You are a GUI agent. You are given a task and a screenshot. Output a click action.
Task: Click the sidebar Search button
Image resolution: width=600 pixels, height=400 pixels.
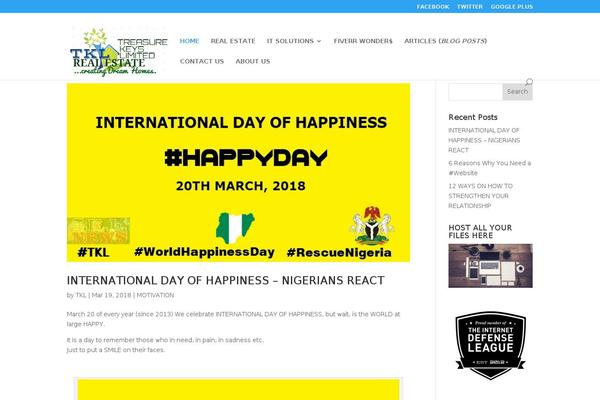(x=517, y=92)
